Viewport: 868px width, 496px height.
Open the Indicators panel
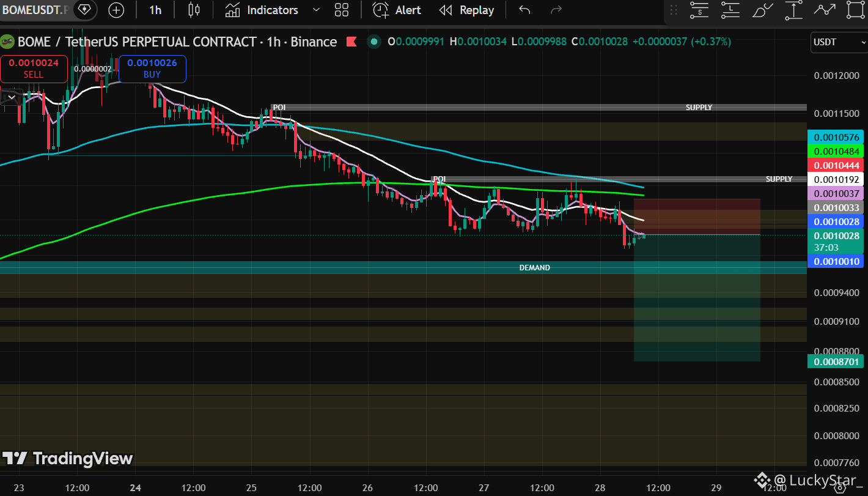(x=262, y=10)
